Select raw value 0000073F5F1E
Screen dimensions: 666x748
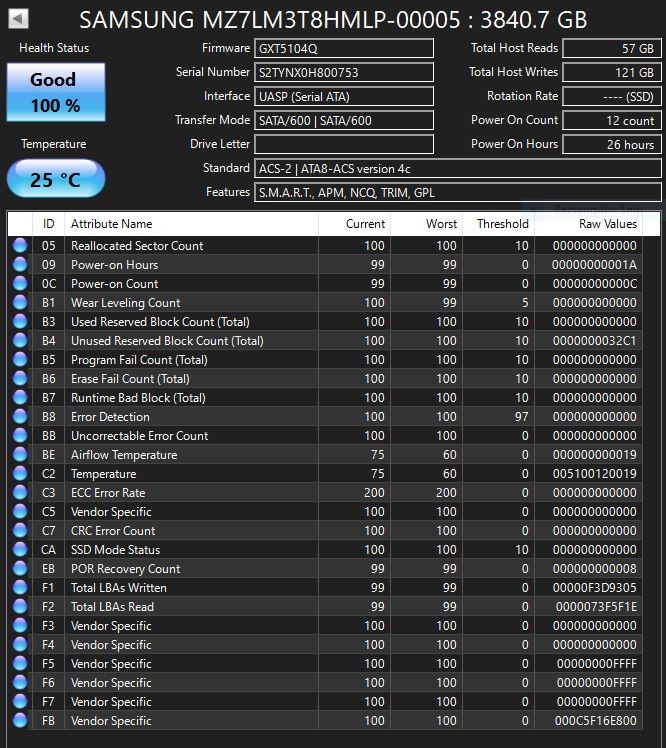point(596,607)
